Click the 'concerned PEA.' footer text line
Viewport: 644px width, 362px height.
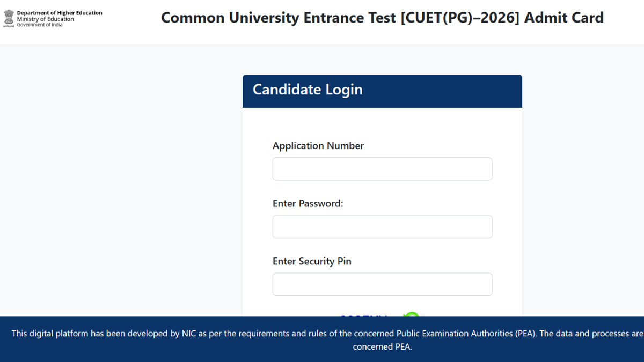pos(382,347)
